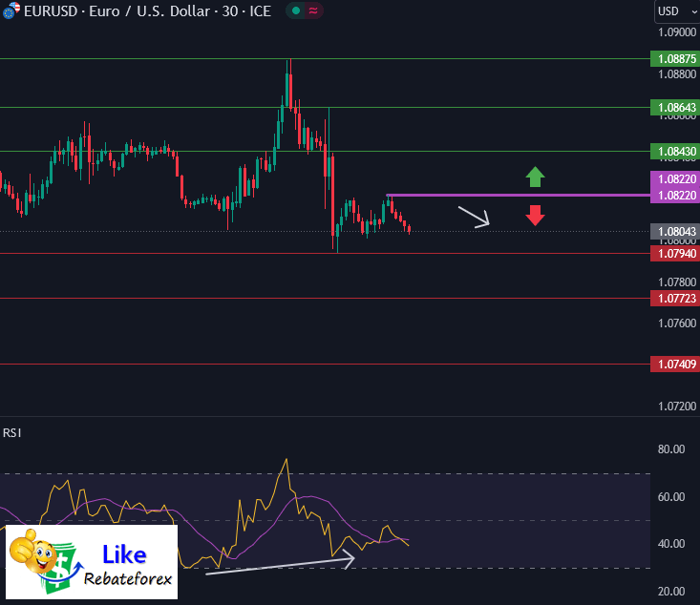Select the 1.07940 red price label
Screen dimensions: 700x605
tap(675, 254)
